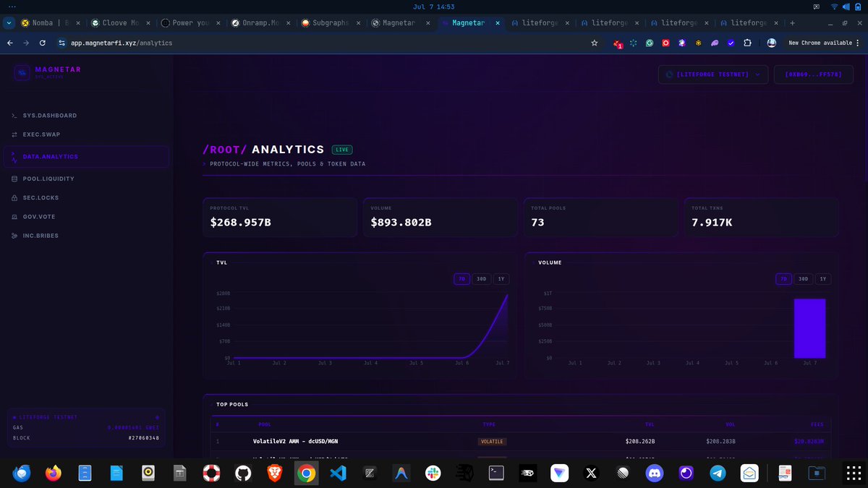Switch to Nomba browser tab
The image size is (868, 488).
[x=51, y=22]
